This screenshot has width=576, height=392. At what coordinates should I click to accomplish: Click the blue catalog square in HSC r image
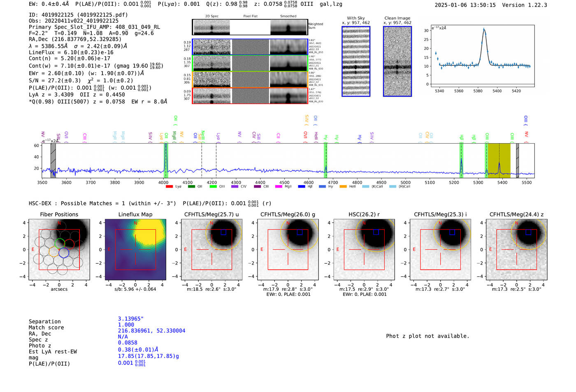tap(376, 232)
